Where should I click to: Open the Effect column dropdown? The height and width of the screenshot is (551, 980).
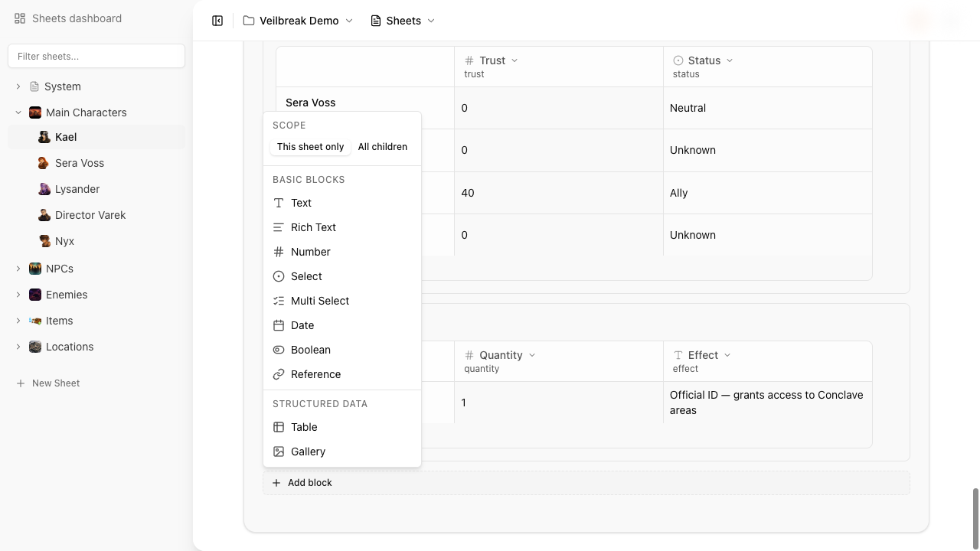pyautogui.click(x=727, y=355)
